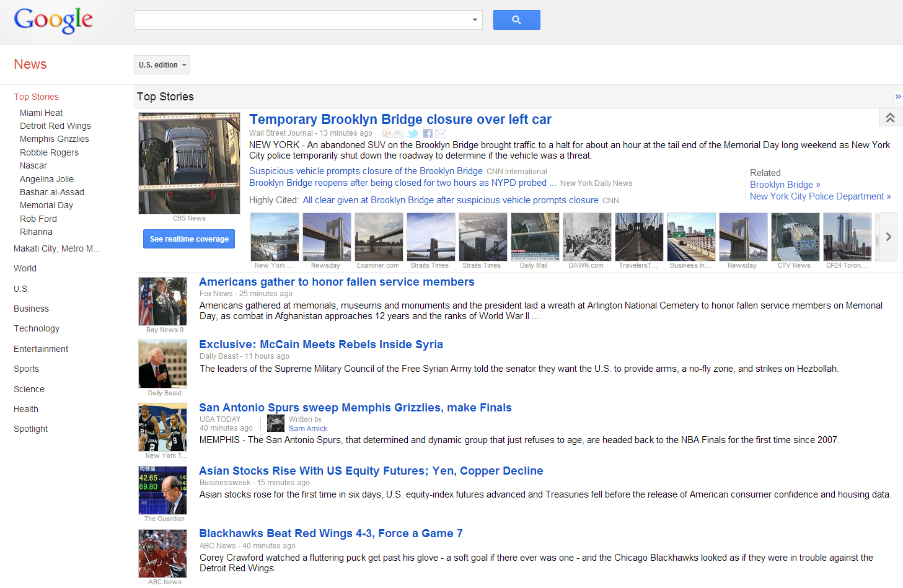903x588 pixels.
Task: Go to the Sports section
Action: (x=26, y=369)
